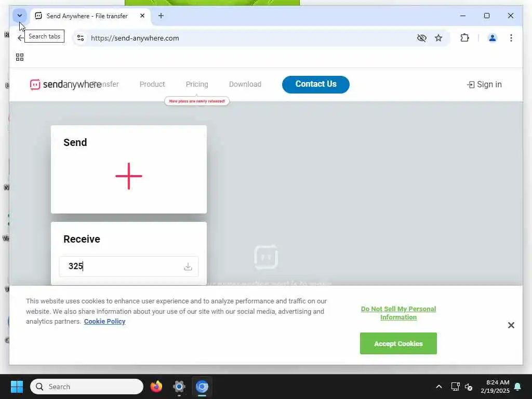The width and height of the screenshot is (532, 399).
Task: Open the apps grid in bookmarks bar
Action: coord(20,57)
